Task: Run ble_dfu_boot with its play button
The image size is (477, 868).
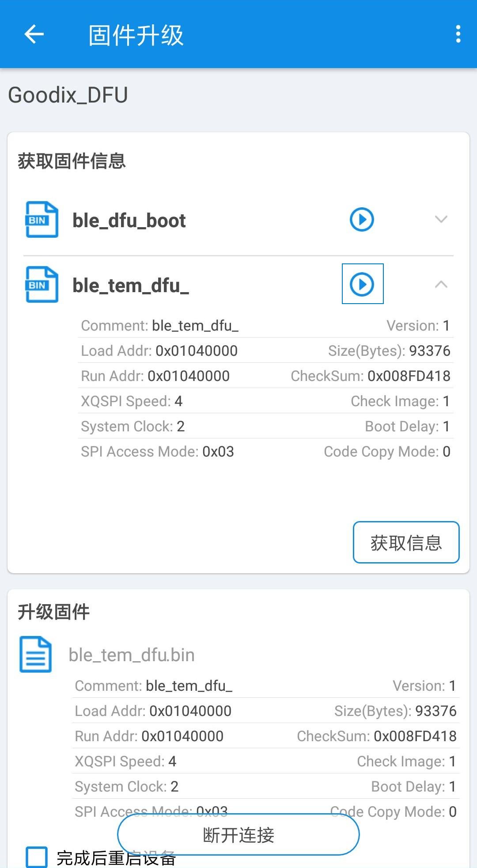Action: pos(362,219)
